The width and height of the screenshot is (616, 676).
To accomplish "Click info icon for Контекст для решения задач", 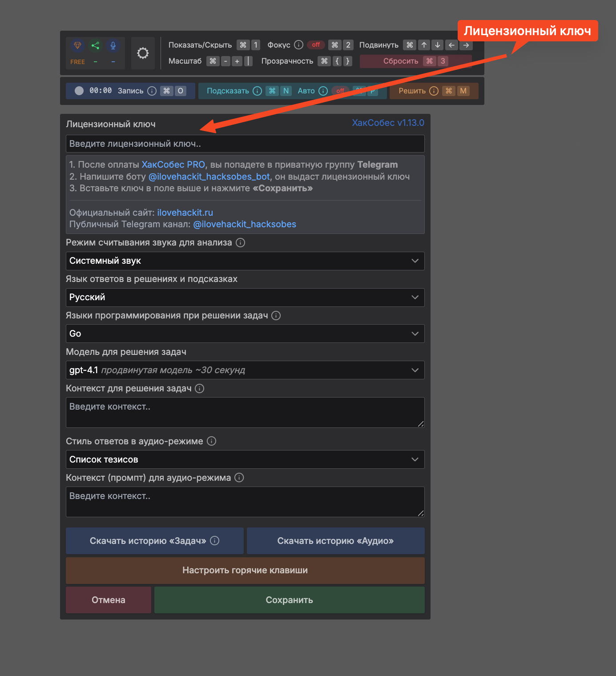I will (200, 388).
